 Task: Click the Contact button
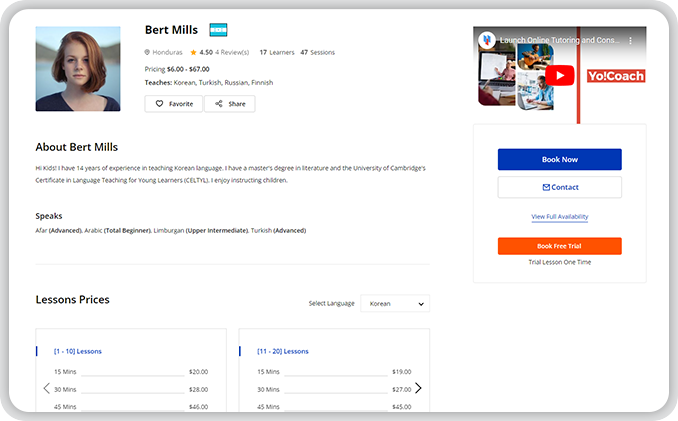[x=559, y=187]
